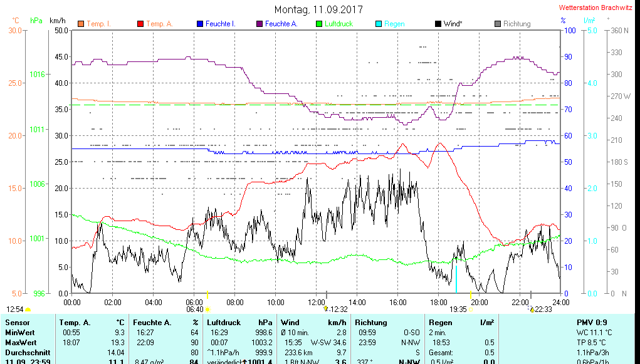Click the sunrise icon next to 06:40
640x364 pixels.
point(207,309)
